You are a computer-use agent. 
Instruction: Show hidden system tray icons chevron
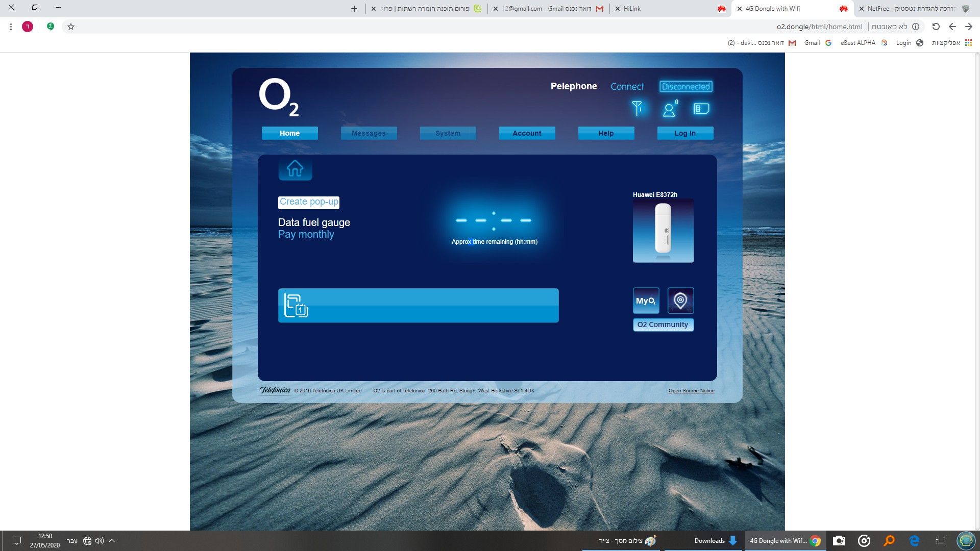point(112,541)
